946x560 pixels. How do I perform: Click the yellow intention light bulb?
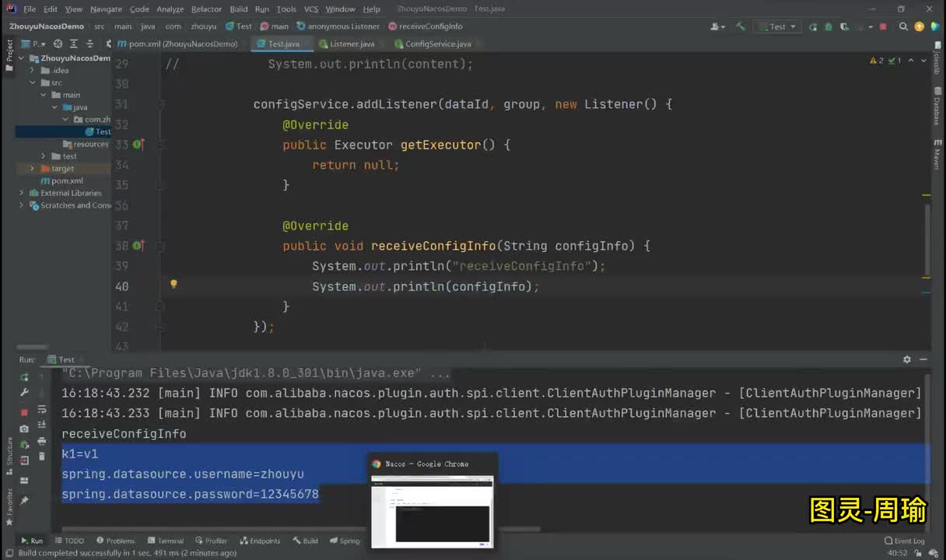point(173,285)
